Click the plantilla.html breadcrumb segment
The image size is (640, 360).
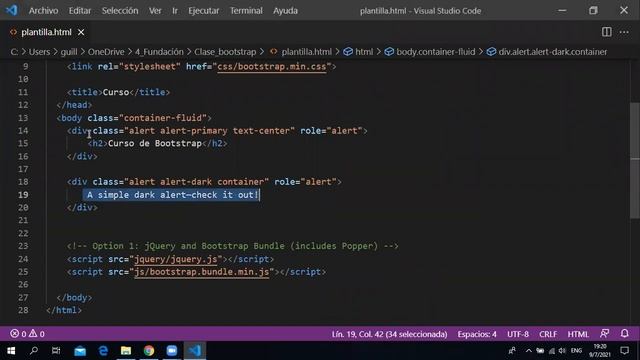pyautogui.click(x=306, y=52)
